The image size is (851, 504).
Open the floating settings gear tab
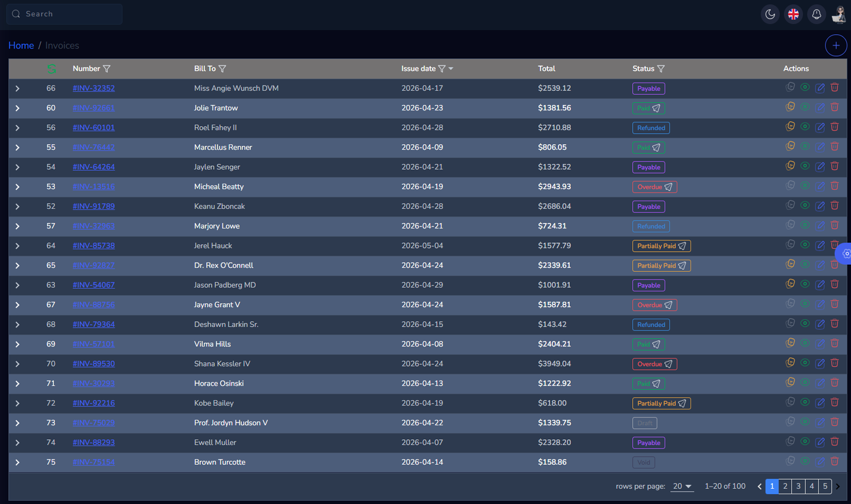pyautogui.click(x=845, y=254)
